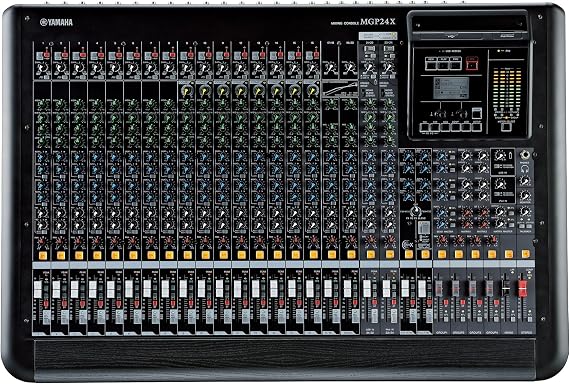Click the tall button right of the encoder knobs

coord(477,113)
